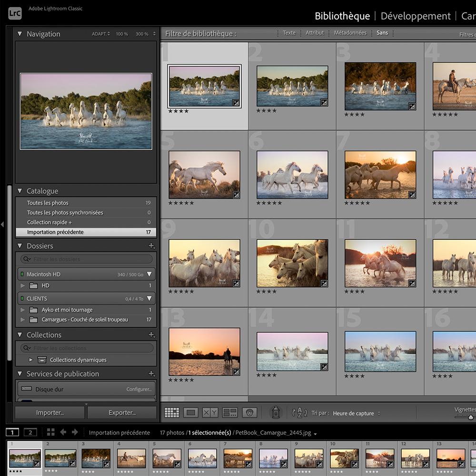Open the People face view

coord(249,413)
